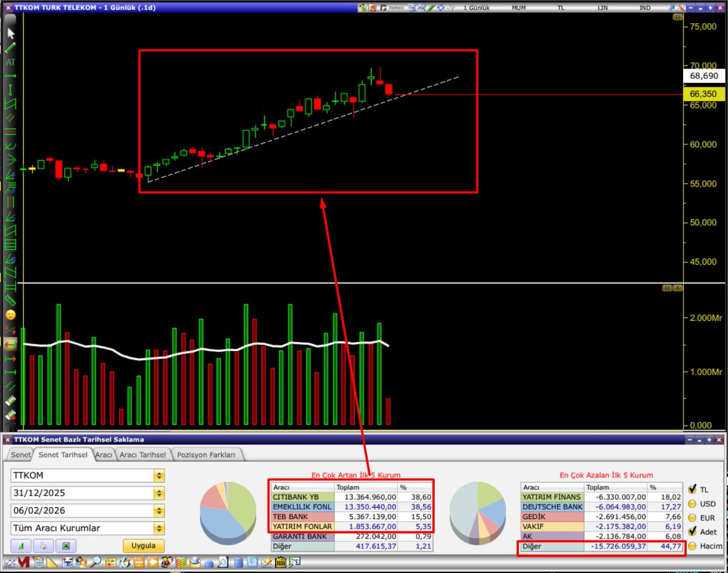Image resolution: width=728 pixels, height=573 pixels.
Task: Click the document page with magnifier icon in bottom toolbar
Action: 223,562
